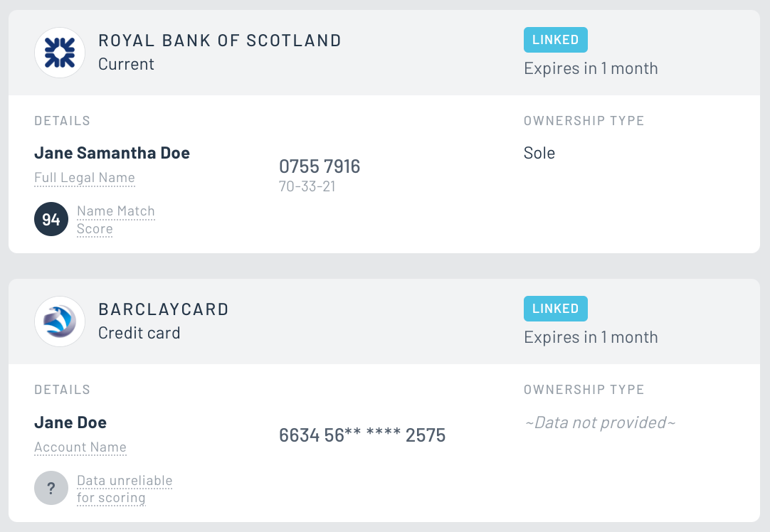Click the Data unreliable for scoring label
Screen dimensions: 770x532
click(x=125, y=489)
